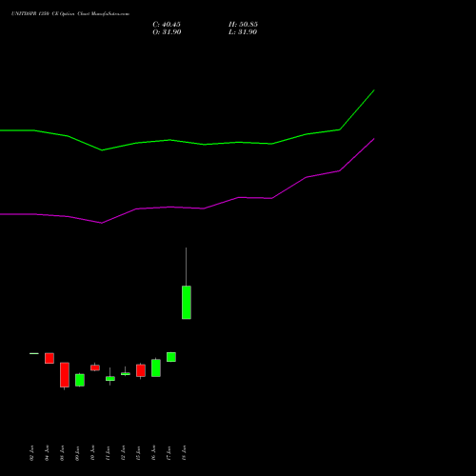Click the date label 10 Jun

92,453
